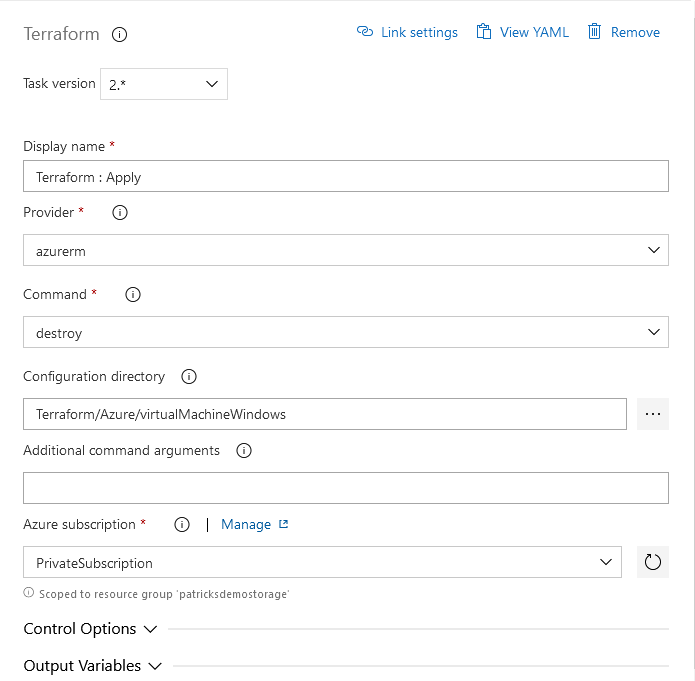Browse for the configuration directory with the ellipsis button

tap(652, 414)
